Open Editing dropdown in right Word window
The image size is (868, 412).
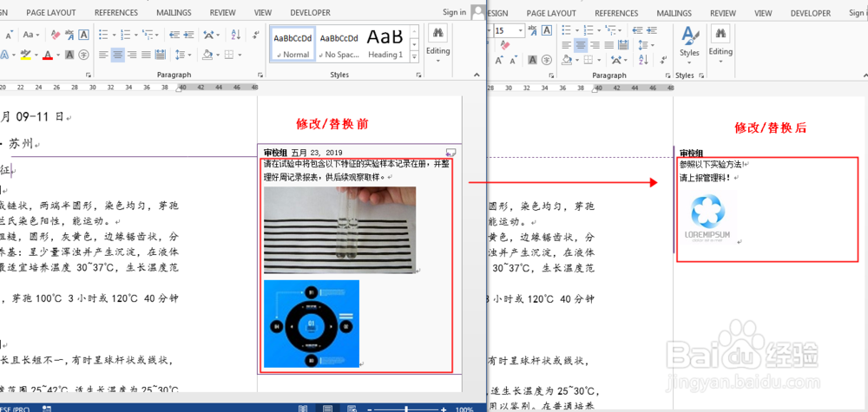(720, 44)
